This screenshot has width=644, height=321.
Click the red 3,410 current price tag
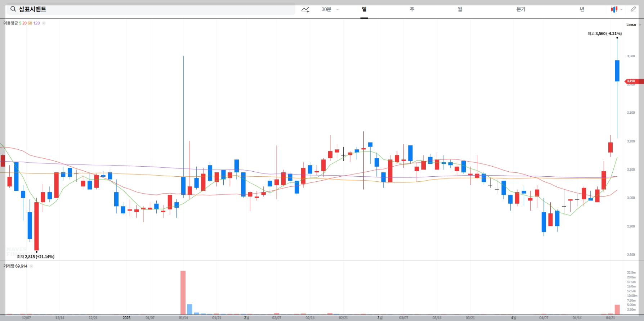point(634,81)
